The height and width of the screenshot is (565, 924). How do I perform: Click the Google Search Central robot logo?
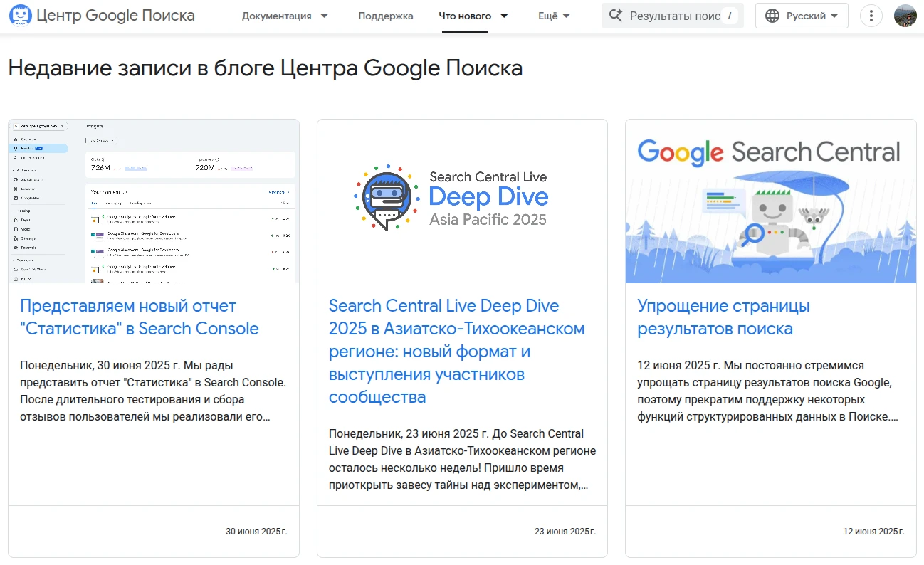coord(21,16)
